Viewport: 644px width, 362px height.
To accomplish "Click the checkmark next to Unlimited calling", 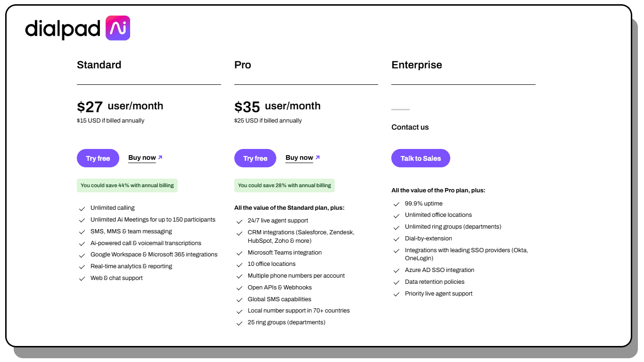I will click(82, 208).
